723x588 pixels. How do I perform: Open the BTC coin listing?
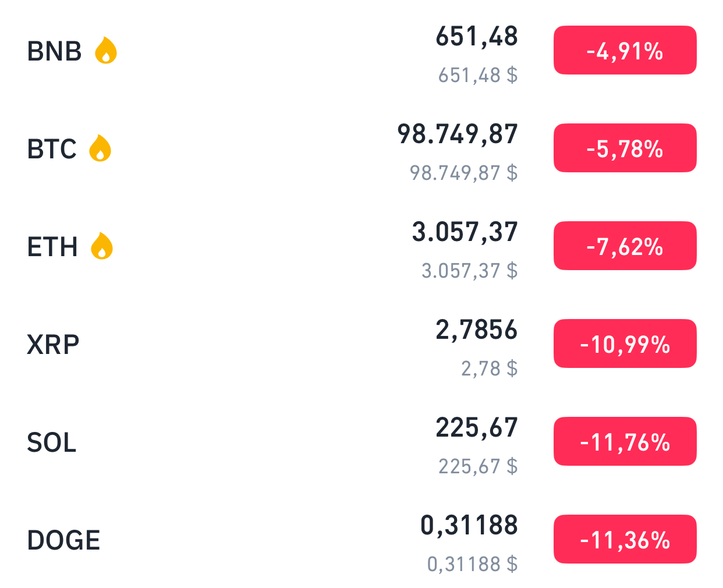tap(52, 149)
